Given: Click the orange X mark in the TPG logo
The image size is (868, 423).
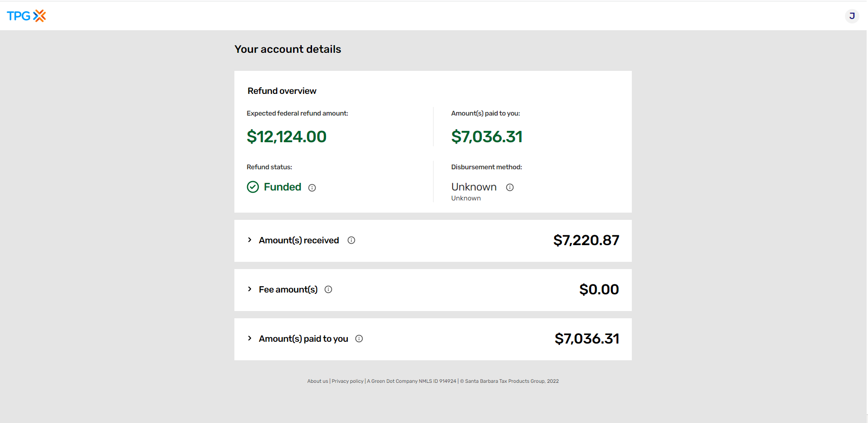Looking at the screenshot, I should click(39, 15).
